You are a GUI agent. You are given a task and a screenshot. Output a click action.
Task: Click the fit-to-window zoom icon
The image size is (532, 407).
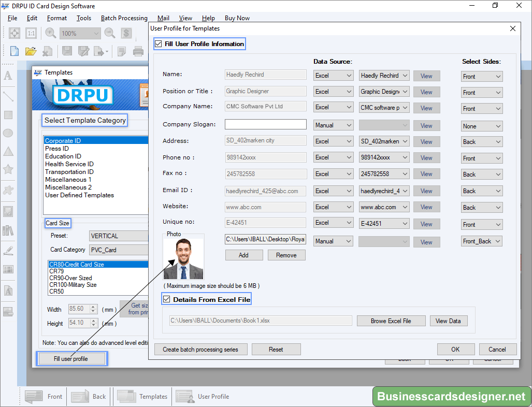click(15, 33)
